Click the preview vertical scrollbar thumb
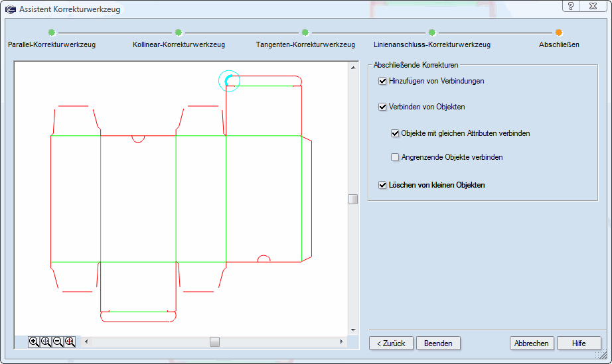Screen dimensions: 612x364 [353, 199]
